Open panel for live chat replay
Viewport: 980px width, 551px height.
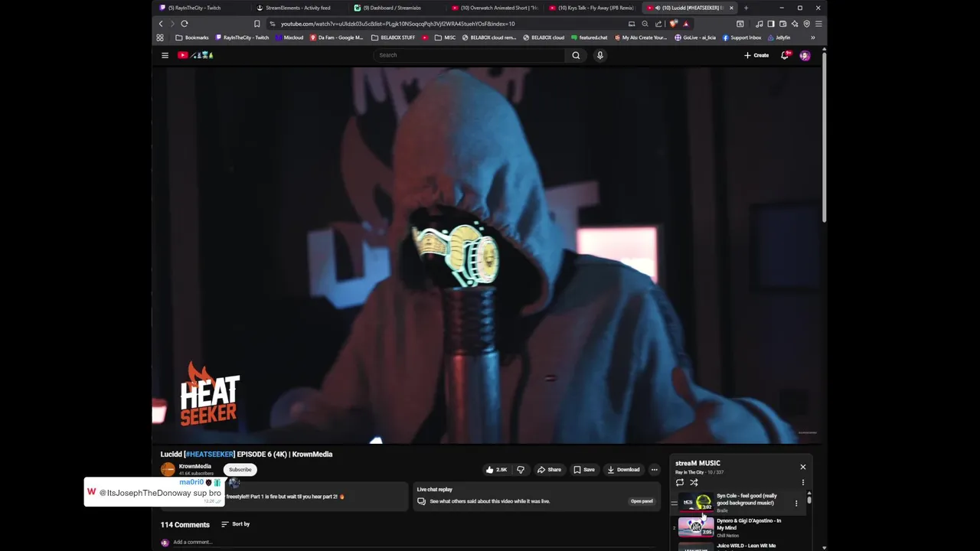(x=642, y=501)
